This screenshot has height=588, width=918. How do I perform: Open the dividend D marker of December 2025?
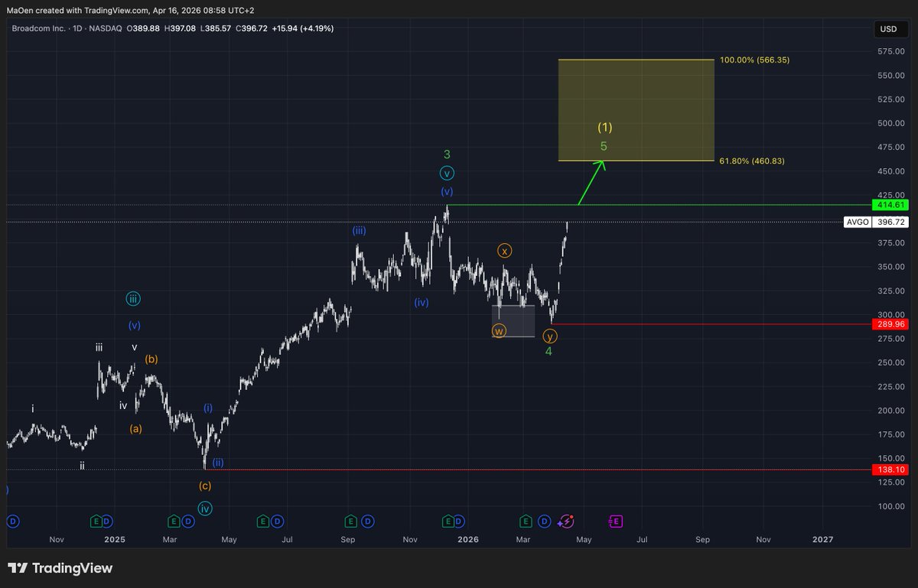coord(459,521)
